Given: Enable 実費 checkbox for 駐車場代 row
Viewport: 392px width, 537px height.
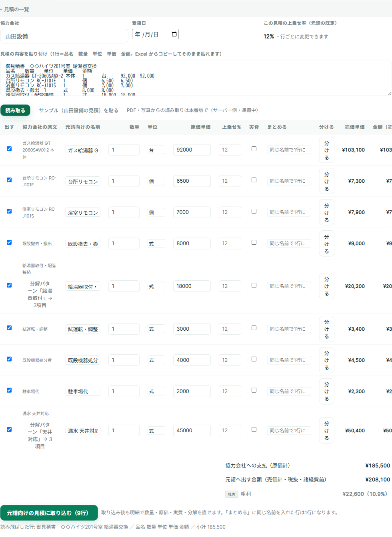Looking at the screenshot, I should [254, 390].
